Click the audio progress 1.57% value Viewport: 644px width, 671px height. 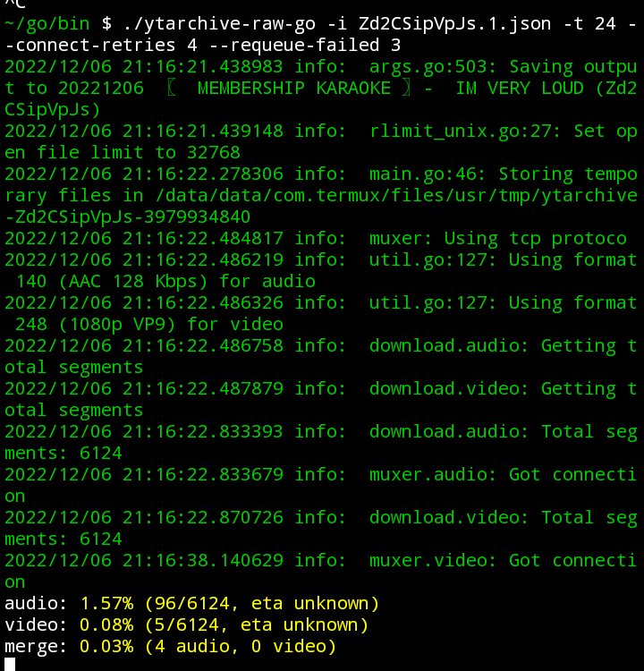(106, 603)
